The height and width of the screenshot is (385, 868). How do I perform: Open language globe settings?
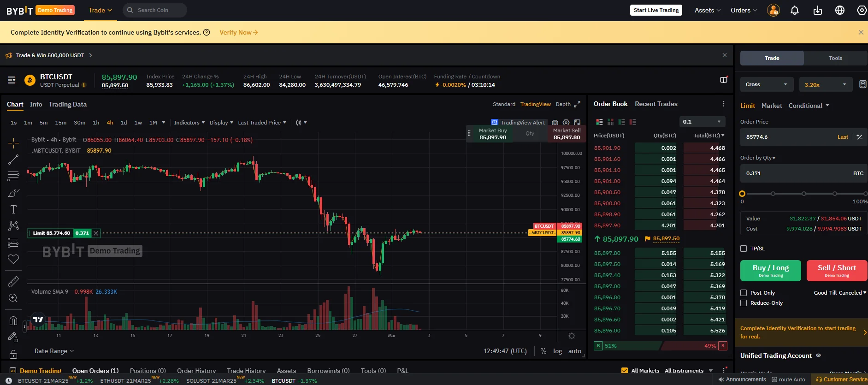pyautogui.click(x=840, y=10)
